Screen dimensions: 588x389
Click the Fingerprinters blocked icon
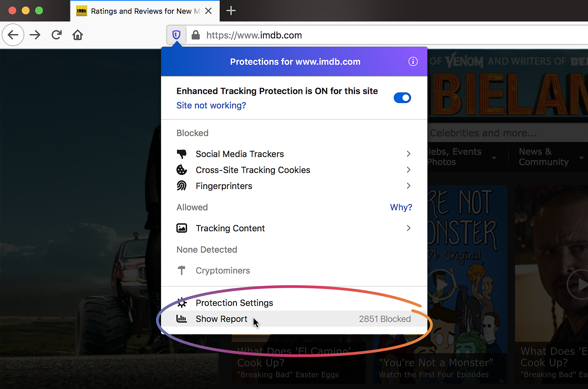tap(182, 186)
